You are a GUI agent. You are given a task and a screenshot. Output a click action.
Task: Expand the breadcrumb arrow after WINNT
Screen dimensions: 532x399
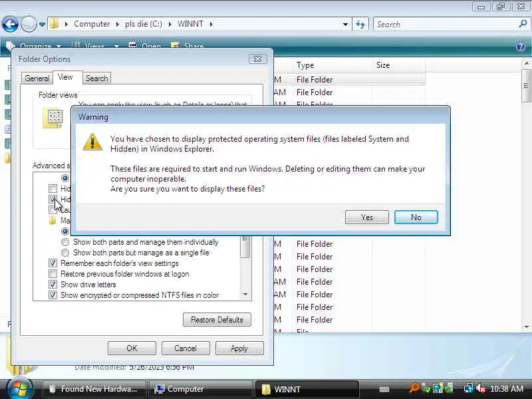[211, 24]
